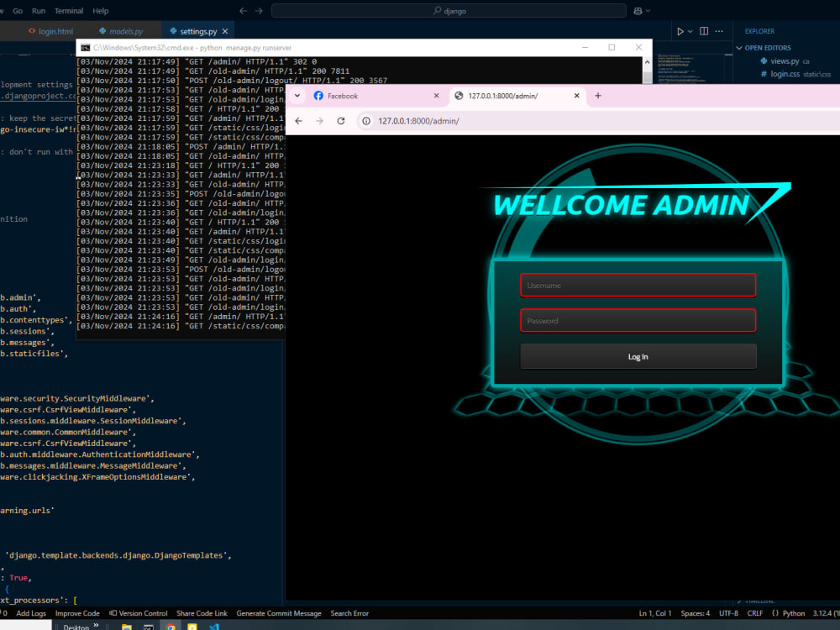
Task: Expand the Desktop toolbar chevron on taskbar
Action: [96, 625]
